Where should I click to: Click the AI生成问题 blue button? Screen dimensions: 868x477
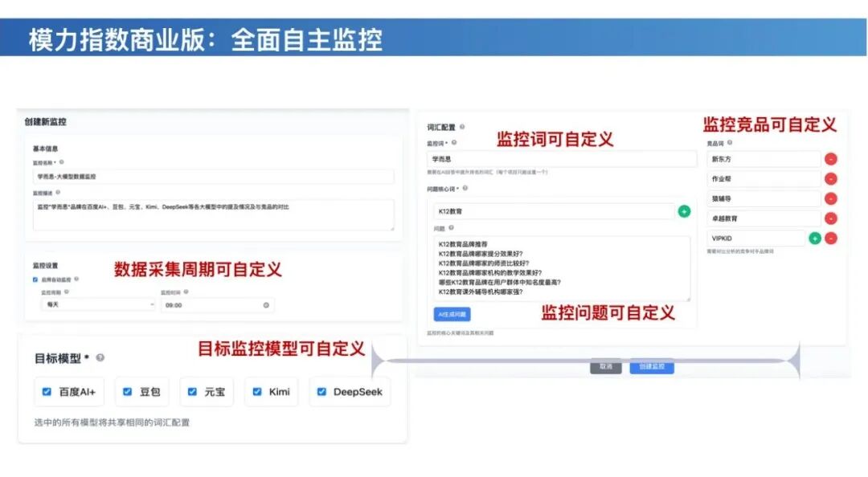452,314
